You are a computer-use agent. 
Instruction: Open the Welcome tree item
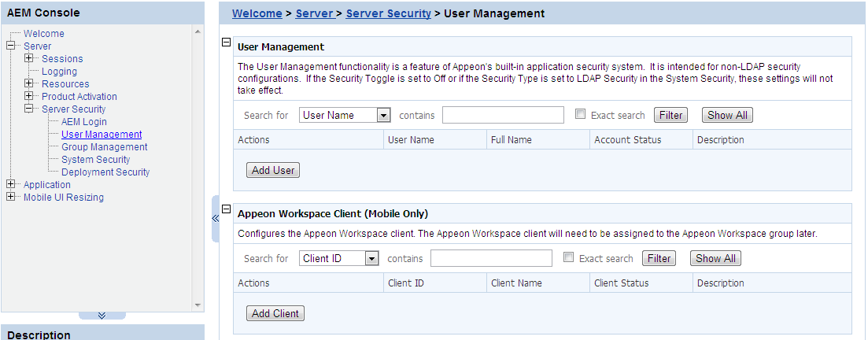pyautogui.click(x=44, y=34)
